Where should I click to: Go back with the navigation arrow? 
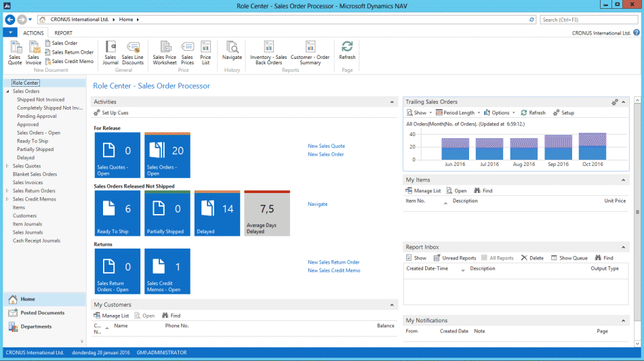pos(10,19)
